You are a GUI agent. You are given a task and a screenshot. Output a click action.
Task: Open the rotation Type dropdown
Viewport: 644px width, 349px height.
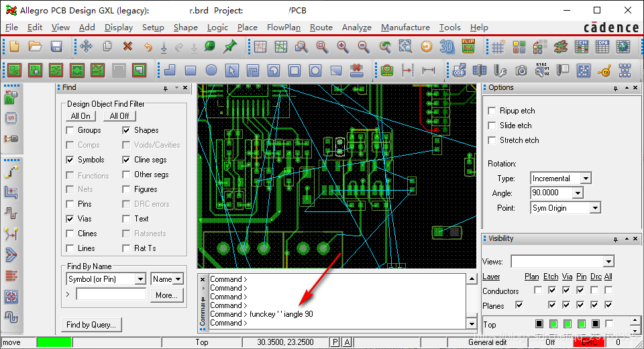click(586, 179)
